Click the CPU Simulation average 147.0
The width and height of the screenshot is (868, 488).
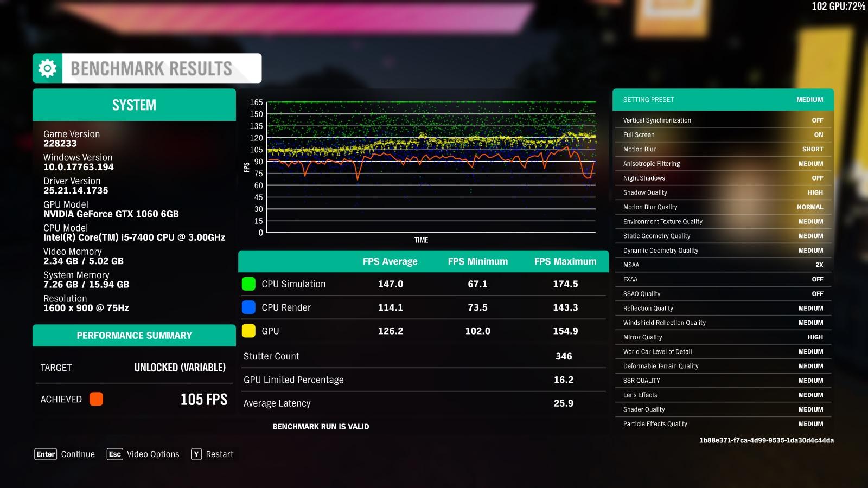coord(391,284)
